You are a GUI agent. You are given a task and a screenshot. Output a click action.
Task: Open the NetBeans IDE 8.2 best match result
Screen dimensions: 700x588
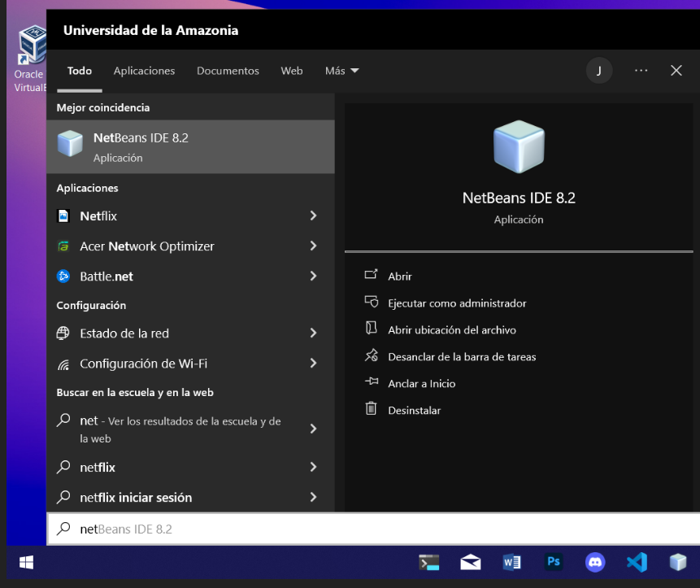click(x=190, y=146)
